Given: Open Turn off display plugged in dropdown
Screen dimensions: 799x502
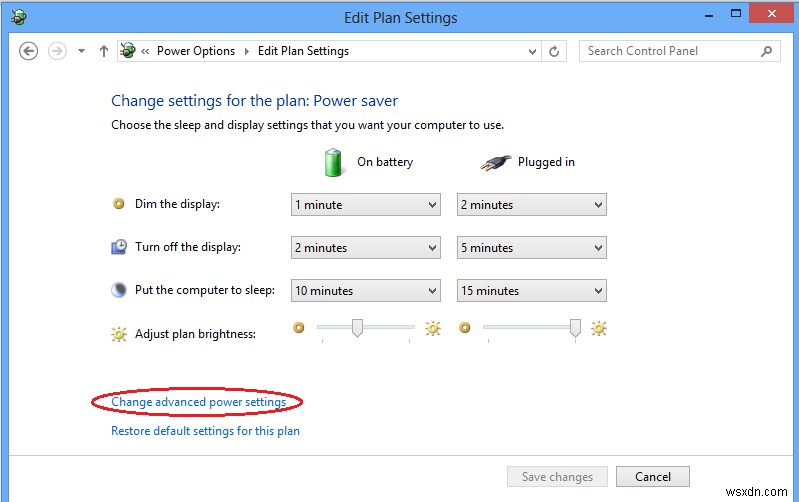Looking at the screenshot, I should (531, 248).
